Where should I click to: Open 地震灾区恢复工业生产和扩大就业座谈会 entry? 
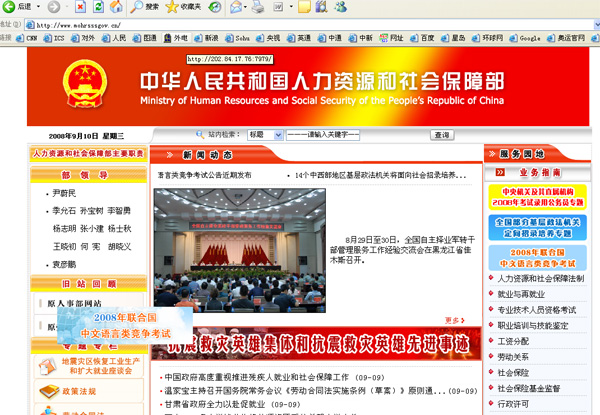point(89,366)
